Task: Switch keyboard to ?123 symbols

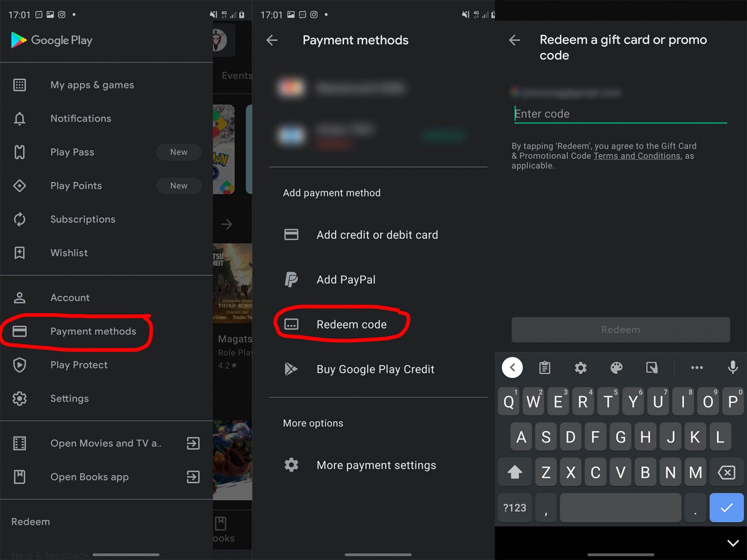Action: (515, 507)
